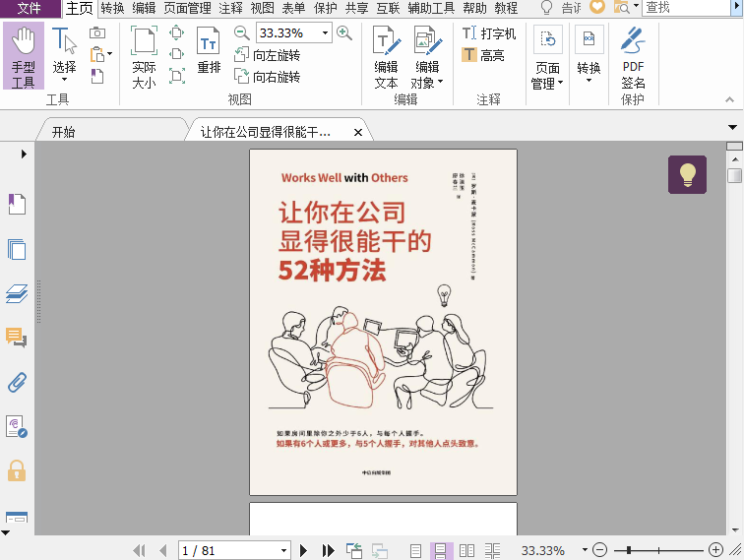Rotate view right (向右旋转)

click(267, 77)
